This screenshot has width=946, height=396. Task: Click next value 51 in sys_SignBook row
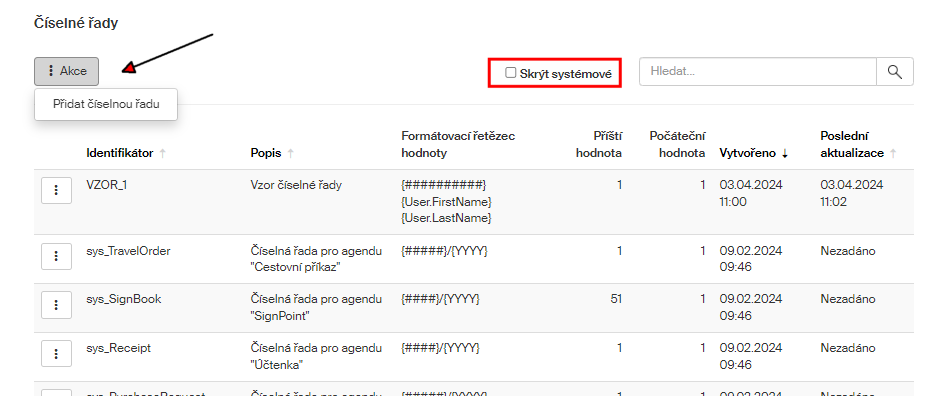pos(616,299)
